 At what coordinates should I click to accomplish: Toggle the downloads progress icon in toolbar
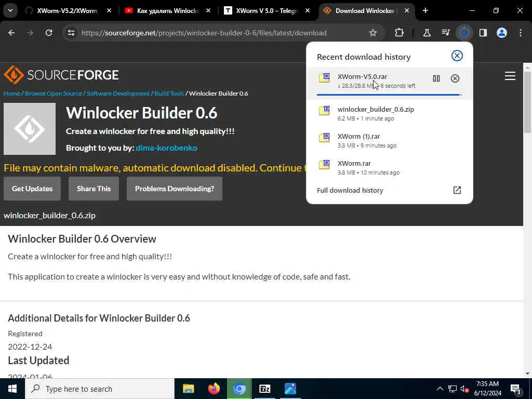pos(464,33)
